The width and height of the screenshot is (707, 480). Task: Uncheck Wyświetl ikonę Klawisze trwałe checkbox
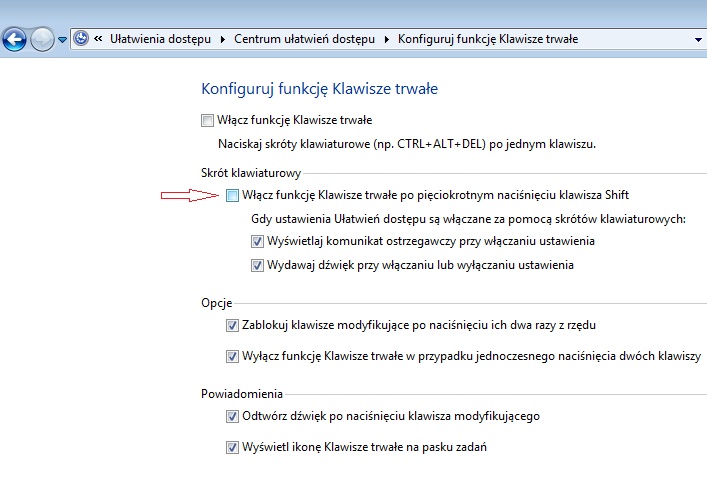pyautogui.click(x=232, y=448)
